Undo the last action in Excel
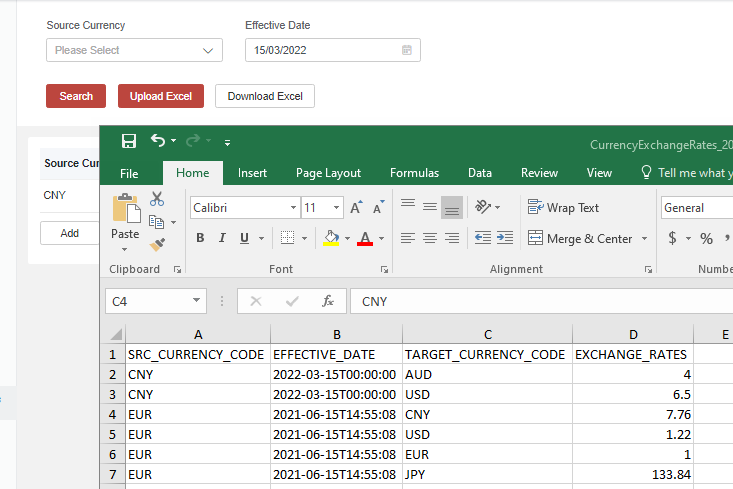Image resolution: width=733 pixels, height=489 pixels. pos(158,140)
